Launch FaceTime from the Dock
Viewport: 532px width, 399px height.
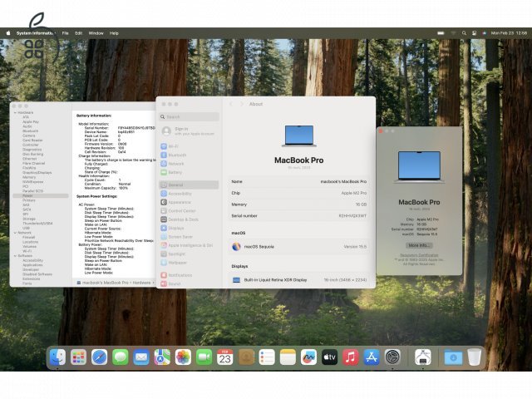(204, 357)
